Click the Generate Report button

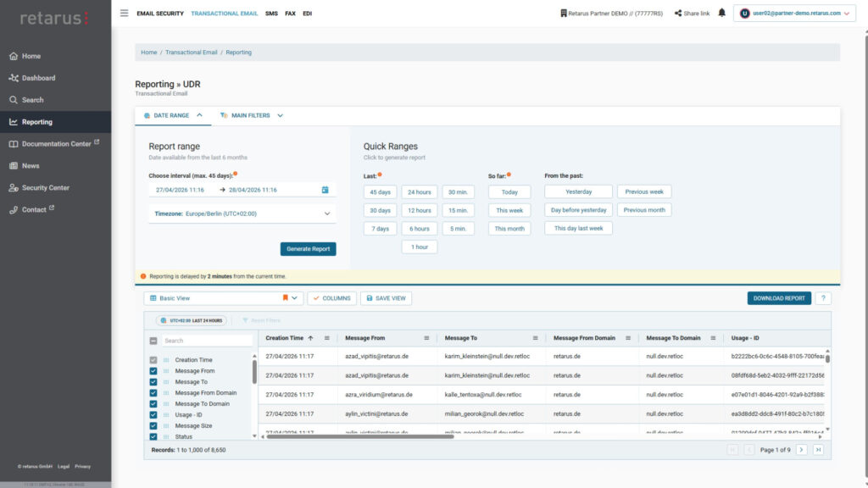coord(308,249)
